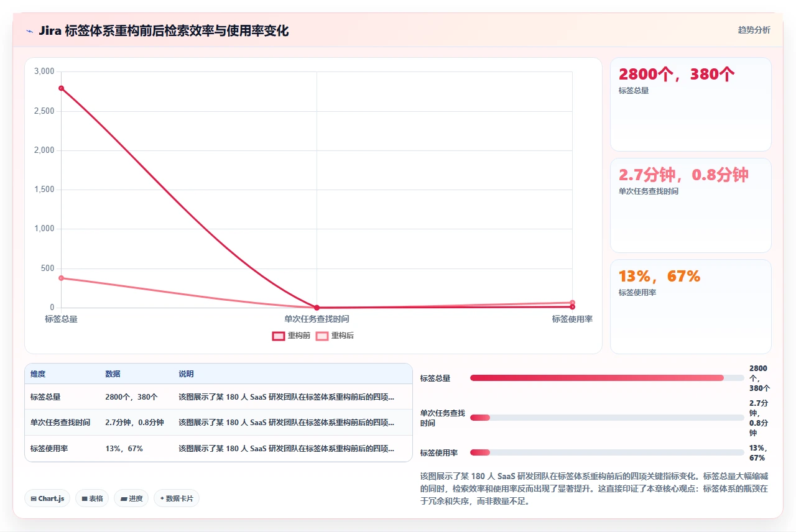This screenshot has width=796, height=532.
Task: Click the Chart.js chip icon
Action: pyautogui.click(x=33, y=498)
